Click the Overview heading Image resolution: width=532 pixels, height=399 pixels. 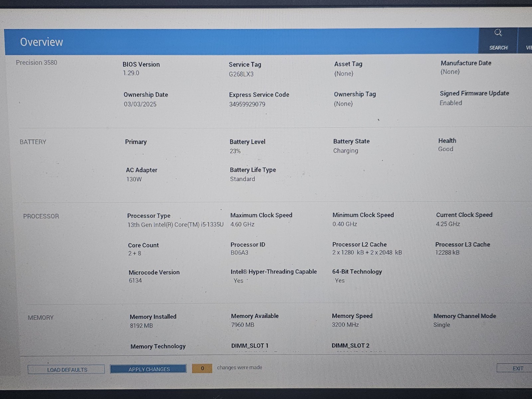(42, 42)
